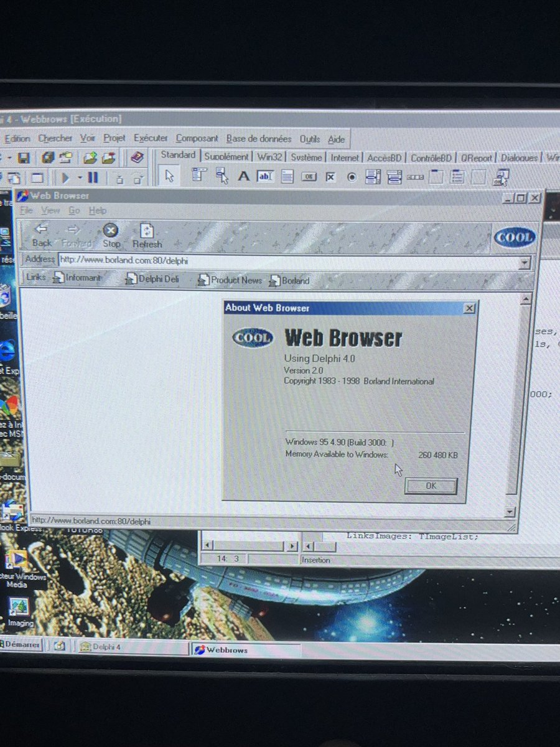Image resolution: width=560 pixels, height=747 pixels.
Task: Click the Run icon in Delphi toolbar
Action: [66, 177]
